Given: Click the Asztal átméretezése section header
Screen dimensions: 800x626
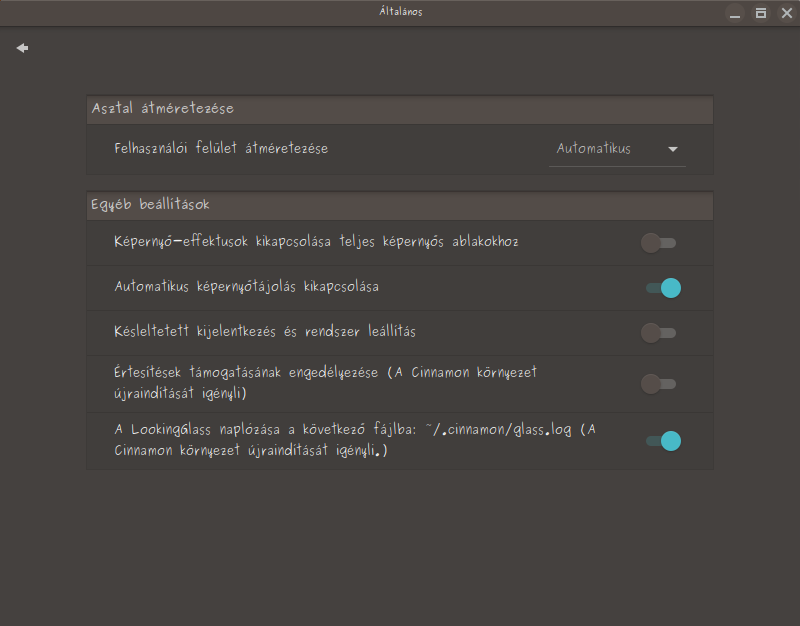Looking at the screenshot, I should point(400,109).
